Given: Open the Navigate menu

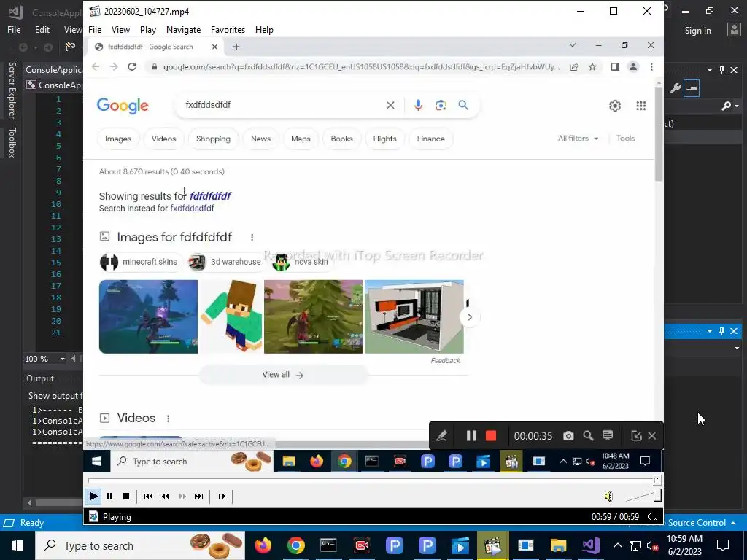Looking at the screenshot, I should (183, 29).
